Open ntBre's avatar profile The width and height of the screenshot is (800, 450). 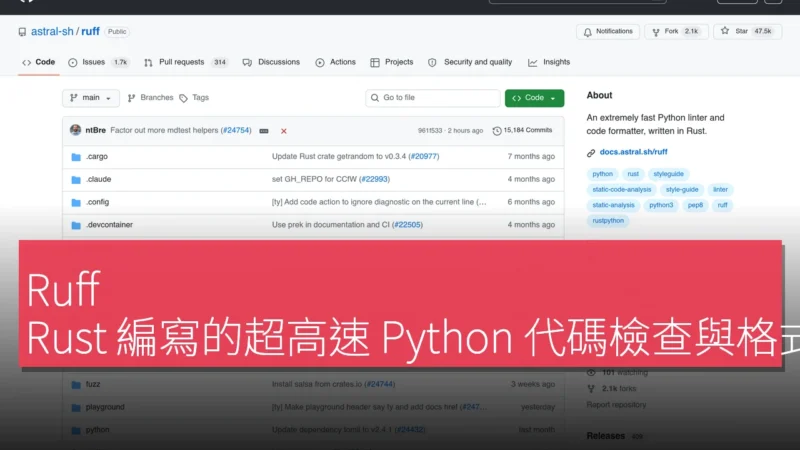76,130
